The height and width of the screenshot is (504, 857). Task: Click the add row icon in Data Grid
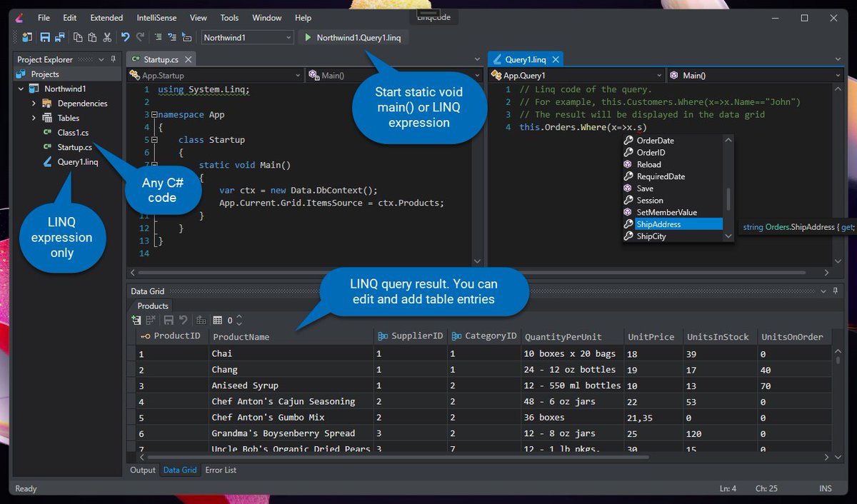tap(136, 321)
